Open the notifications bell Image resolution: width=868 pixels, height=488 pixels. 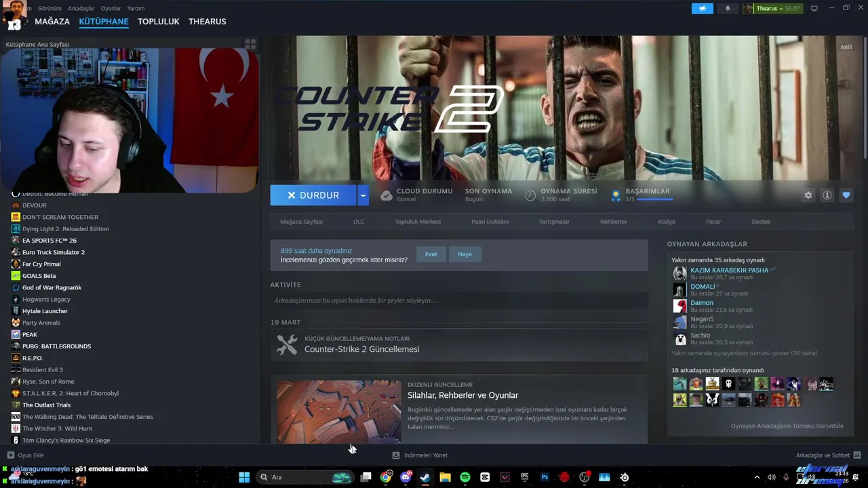[728, 8]
